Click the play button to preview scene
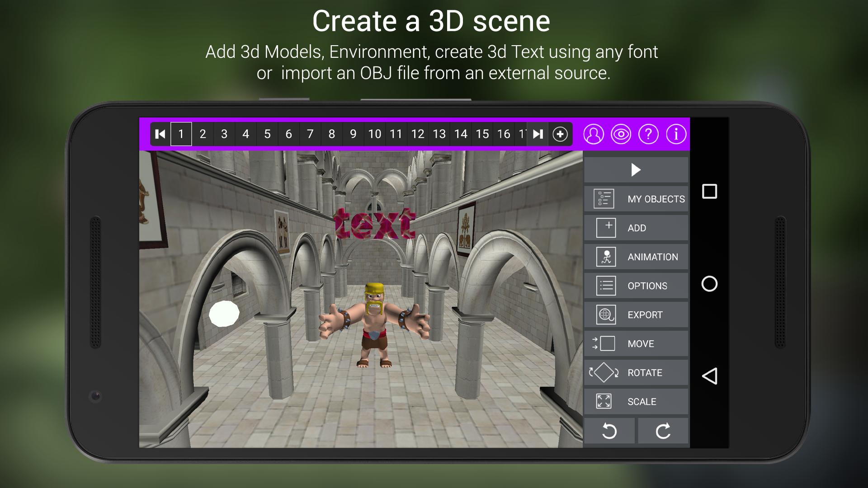Image resolution: width=868 pixels, height=488 pixels. click(636, 170)
